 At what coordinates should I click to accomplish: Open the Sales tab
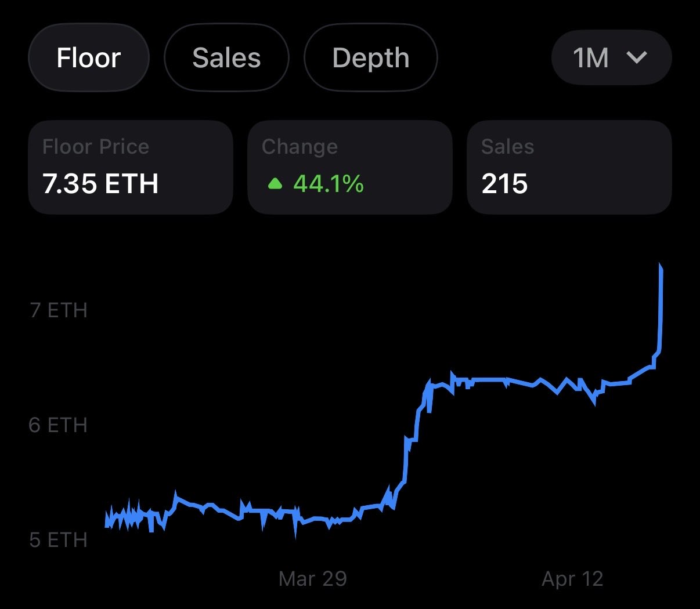[x=226, y=57]
